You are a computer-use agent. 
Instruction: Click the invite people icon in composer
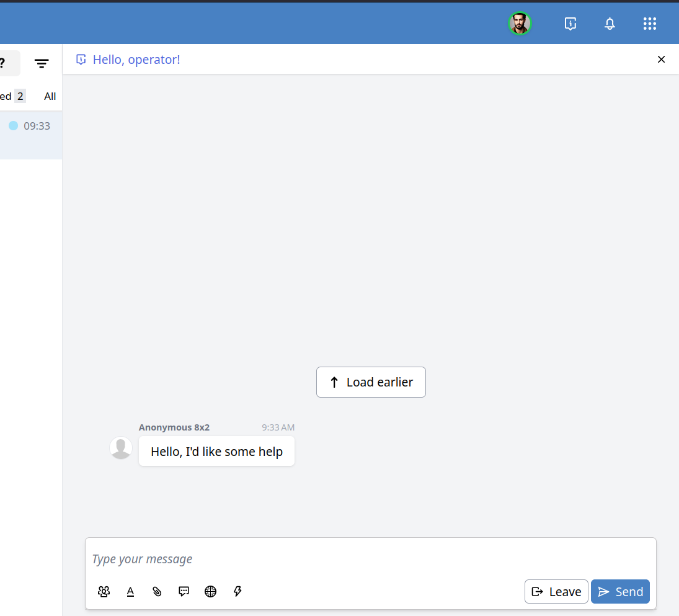tap(104, 592)
